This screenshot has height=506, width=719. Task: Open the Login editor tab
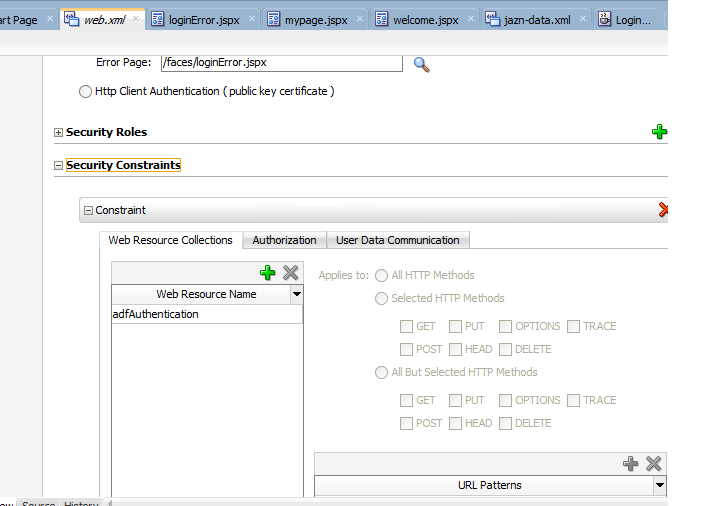[633, 20]
